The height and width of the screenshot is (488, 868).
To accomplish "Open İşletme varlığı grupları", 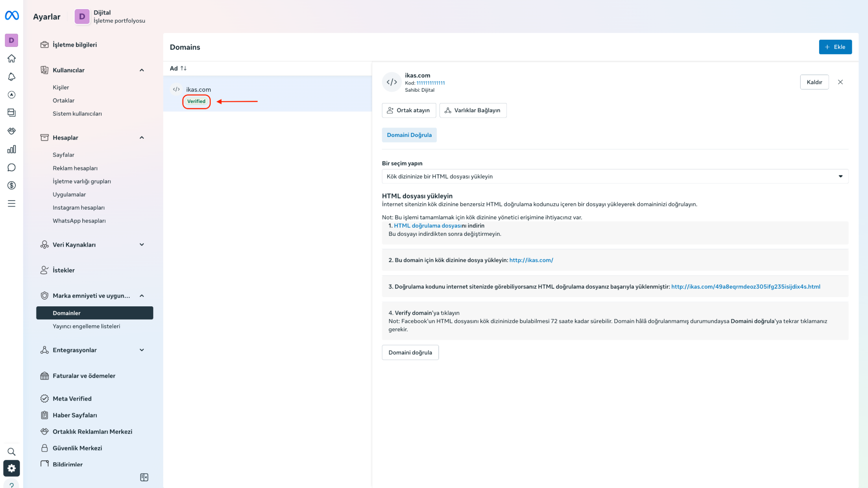I will [x=82, y=181].
